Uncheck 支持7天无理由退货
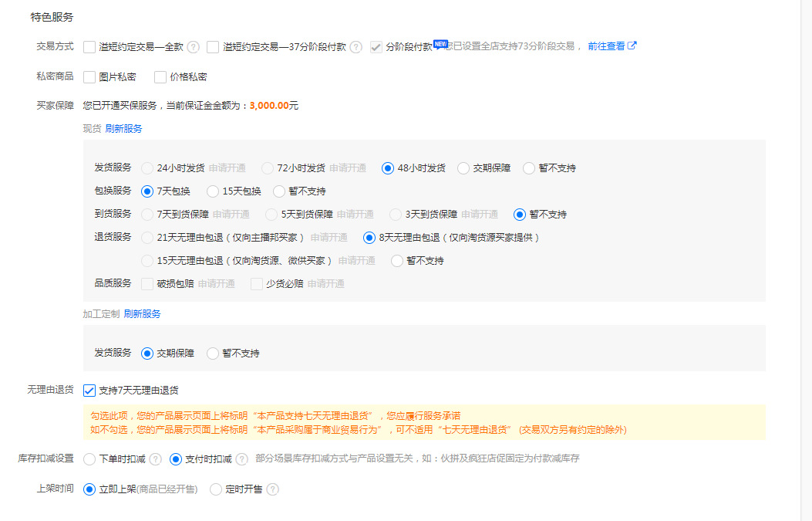This screenshot has width=812, height=521. [89, 391]
